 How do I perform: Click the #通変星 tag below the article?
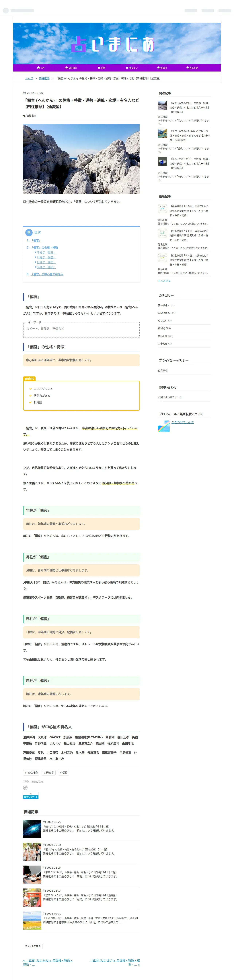(49, 773)
